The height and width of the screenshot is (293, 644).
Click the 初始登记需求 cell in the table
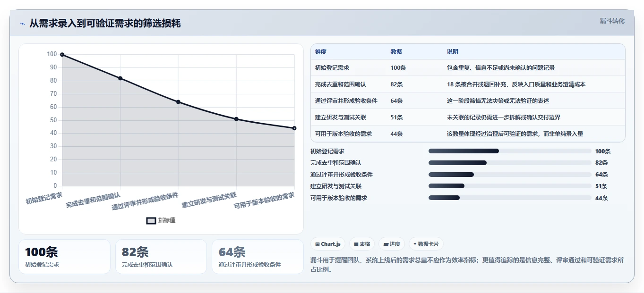(332, 68)
